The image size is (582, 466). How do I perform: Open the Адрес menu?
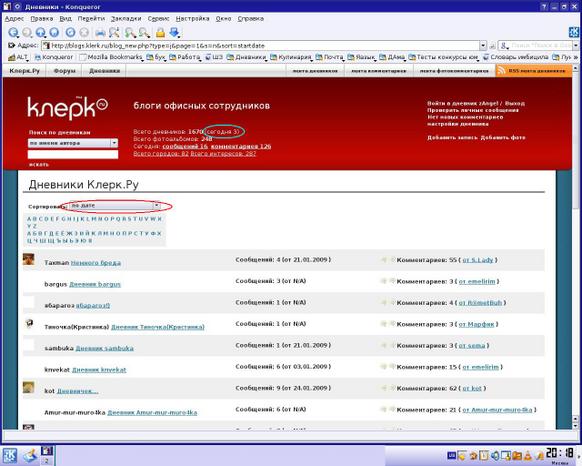click(x=14, y=19)
